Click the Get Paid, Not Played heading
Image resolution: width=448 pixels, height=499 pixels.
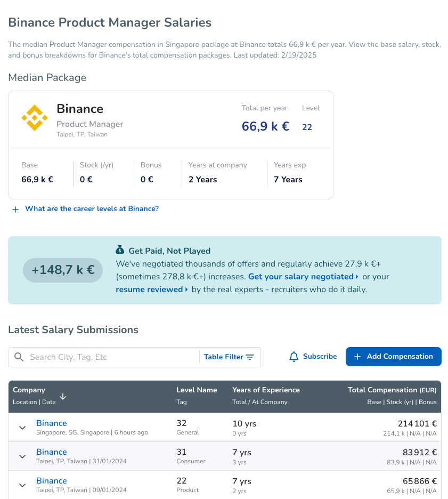[x=169, y=251]
